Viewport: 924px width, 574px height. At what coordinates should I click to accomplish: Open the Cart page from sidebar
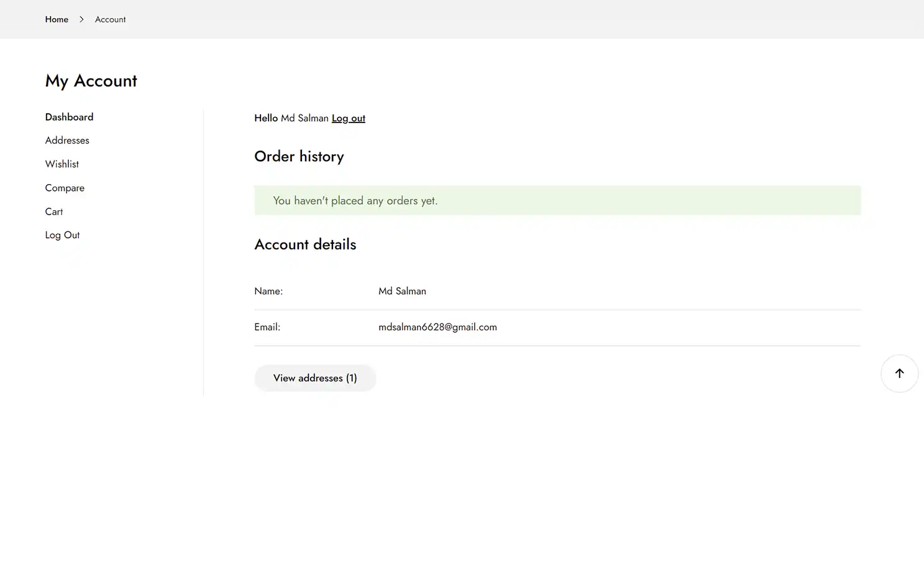tap(53, 211)
